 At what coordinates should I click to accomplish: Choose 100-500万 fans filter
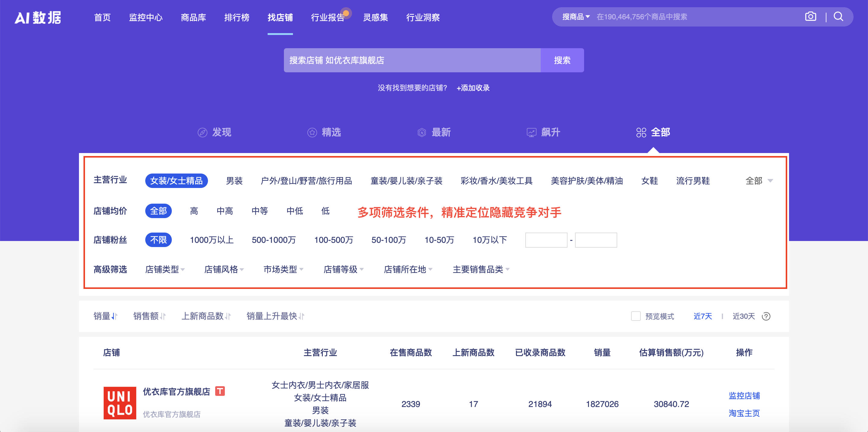(334, 240)
